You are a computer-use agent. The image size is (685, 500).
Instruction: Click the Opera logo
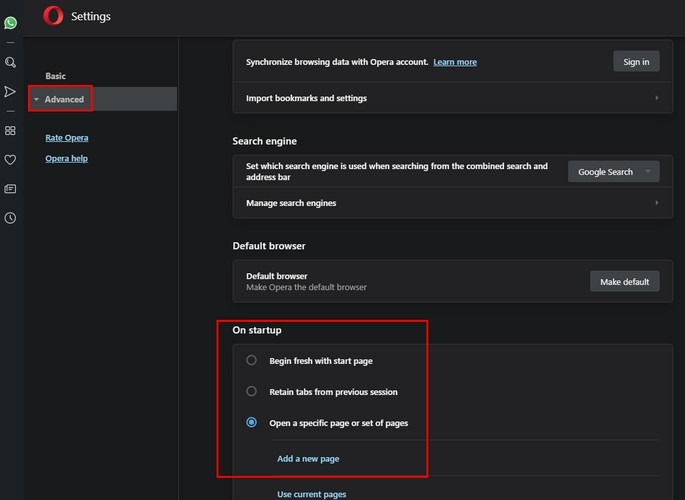coord(53,16)
